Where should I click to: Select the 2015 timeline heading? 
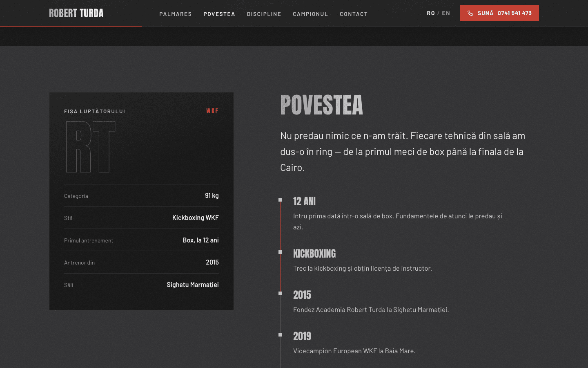tap(302, 295)
